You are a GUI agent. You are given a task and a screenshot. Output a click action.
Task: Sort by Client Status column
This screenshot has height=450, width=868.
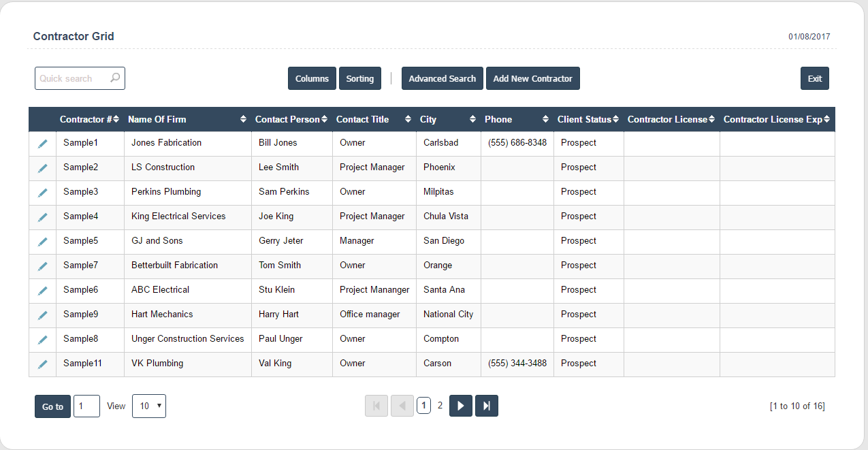[615, 119]
